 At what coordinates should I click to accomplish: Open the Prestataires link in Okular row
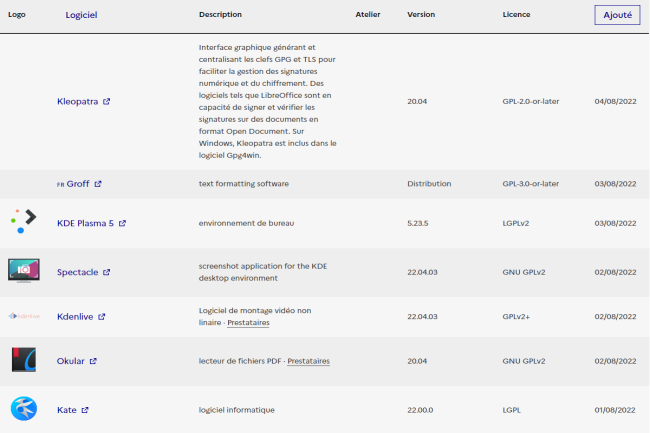(308, 361)
